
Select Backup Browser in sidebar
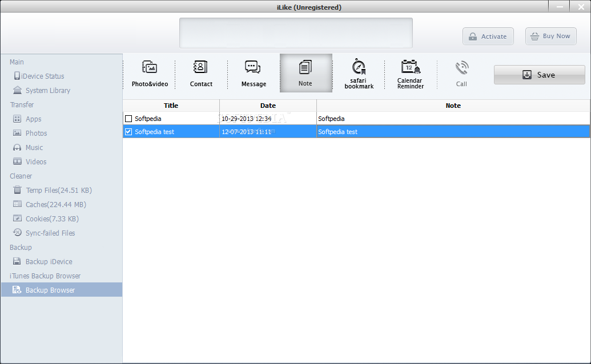[62, 290]
